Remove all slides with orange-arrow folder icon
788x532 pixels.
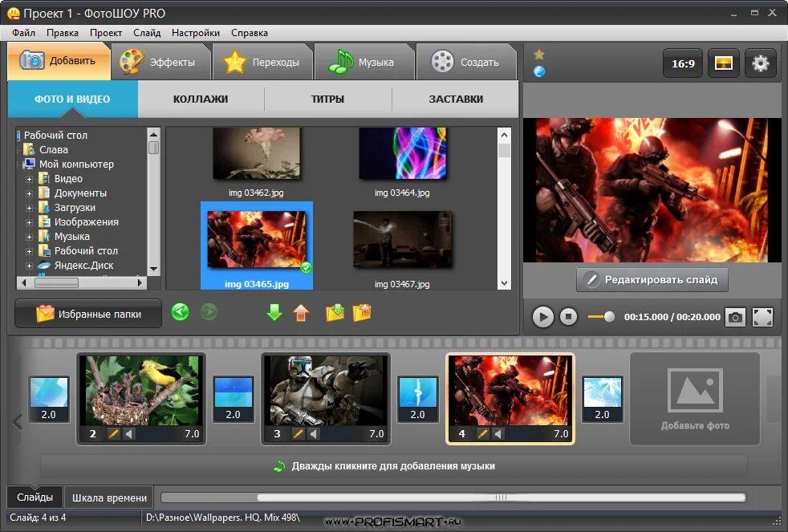point(362,312)
